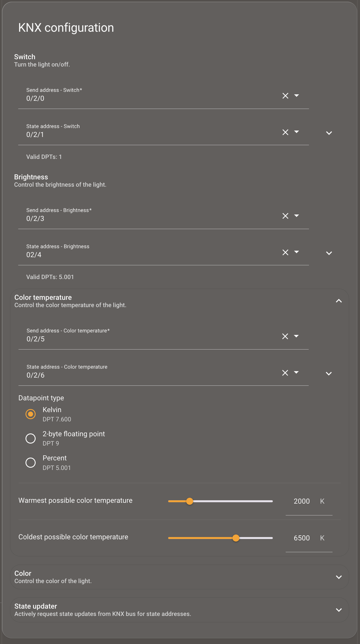Viewport: 360px width, 644px height.
Task: Expand the State updater section
Action: tap(339, 610)
